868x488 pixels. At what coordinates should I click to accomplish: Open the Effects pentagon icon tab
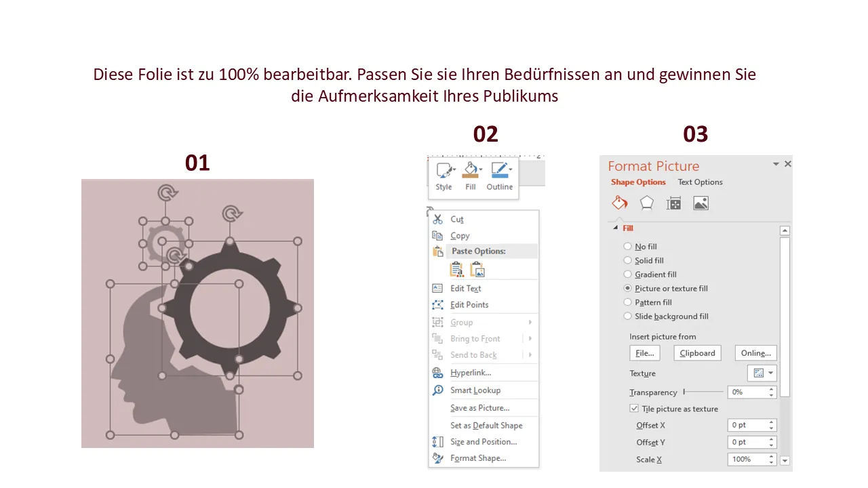[647, 203]
